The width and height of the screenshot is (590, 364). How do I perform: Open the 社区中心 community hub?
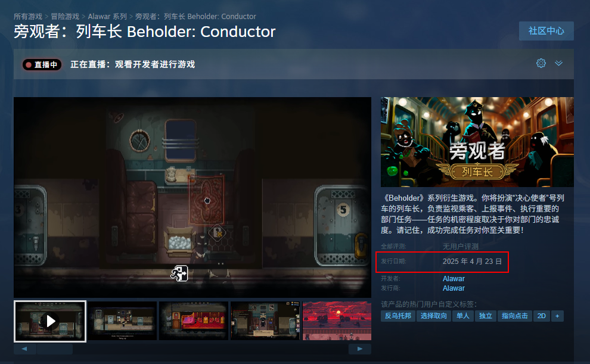(546, 31)
